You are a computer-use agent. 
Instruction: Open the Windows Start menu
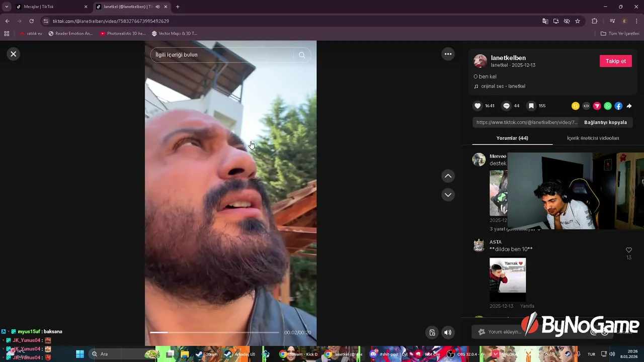tap(80, 354)
